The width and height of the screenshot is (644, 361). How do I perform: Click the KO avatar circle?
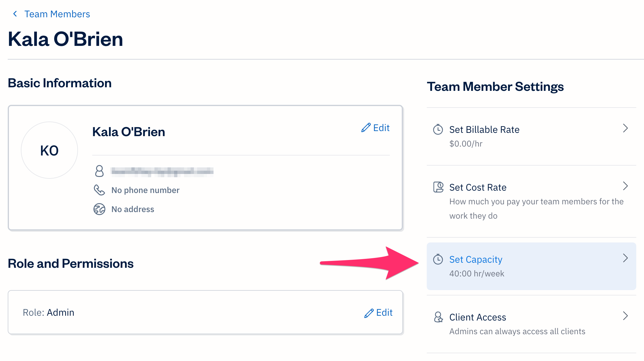coord(49,150)
